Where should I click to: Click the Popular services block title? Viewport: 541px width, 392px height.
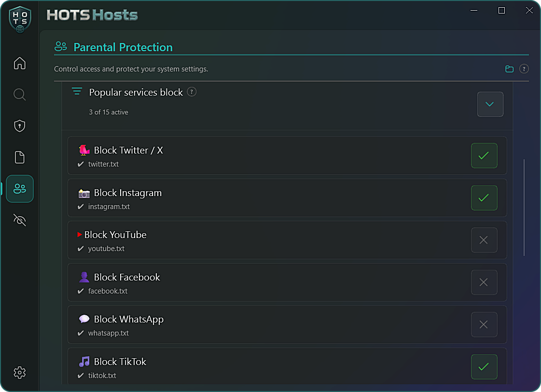(x=136, y=93)
